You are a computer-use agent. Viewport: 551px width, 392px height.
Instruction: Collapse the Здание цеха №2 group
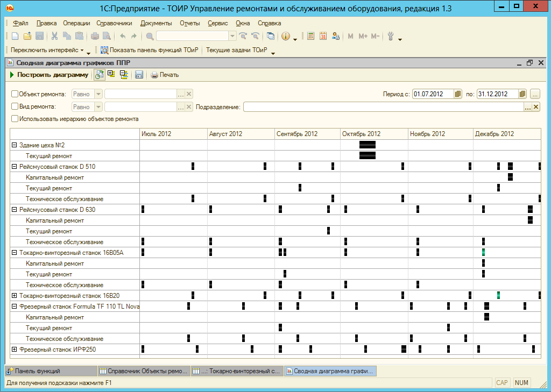pyautogui.click(x=14, y=145)
